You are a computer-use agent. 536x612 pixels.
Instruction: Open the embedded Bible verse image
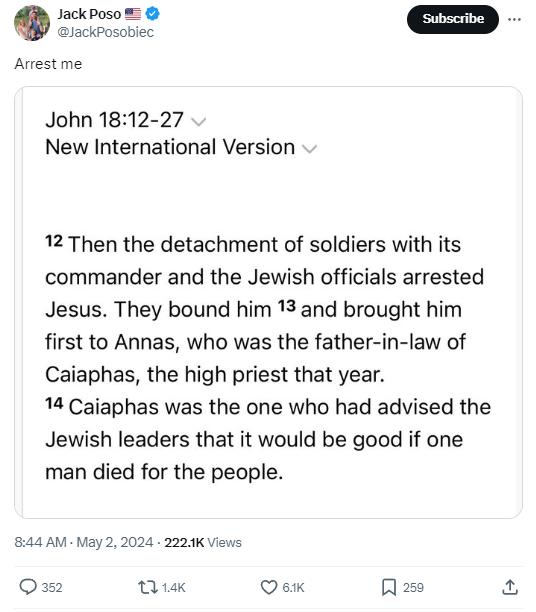pos(269,302)
